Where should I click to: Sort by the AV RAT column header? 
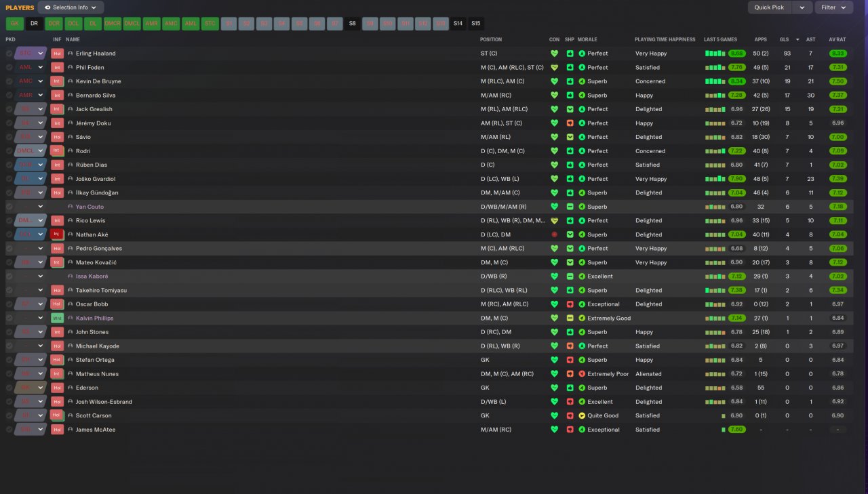click(837, 39)
